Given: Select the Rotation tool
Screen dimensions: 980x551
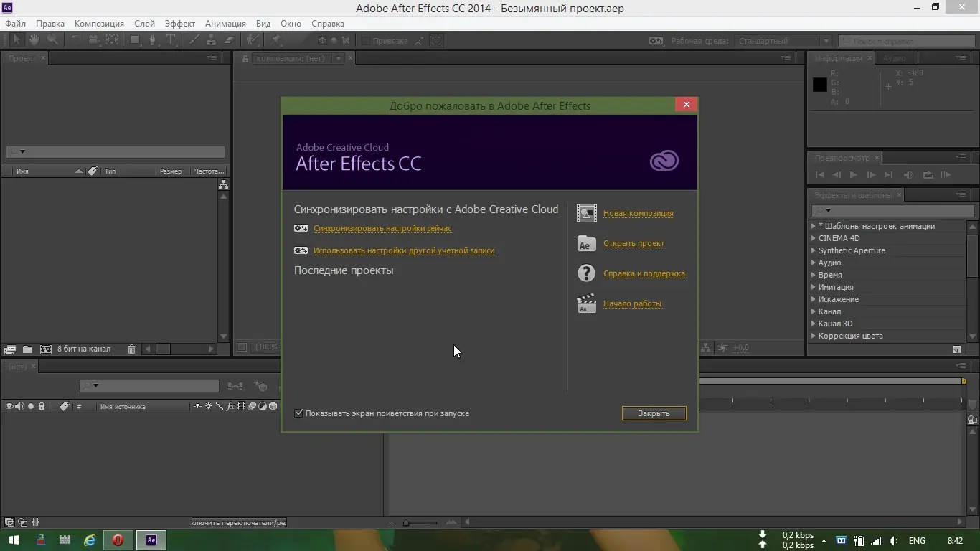Looking at the screenshot, I should pyautogui.click(x=75, y=40).
